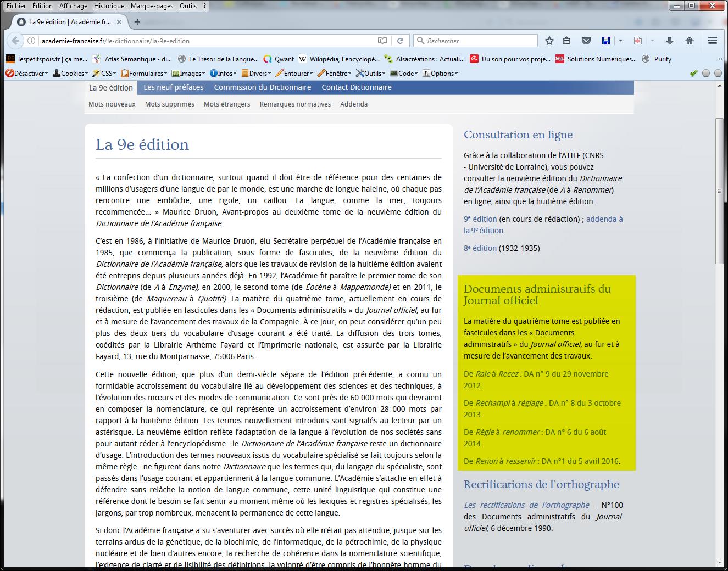Screen dimensions: 728x571
Task: Expand the Infos developer toolbar menu
Action: point(223,74)
